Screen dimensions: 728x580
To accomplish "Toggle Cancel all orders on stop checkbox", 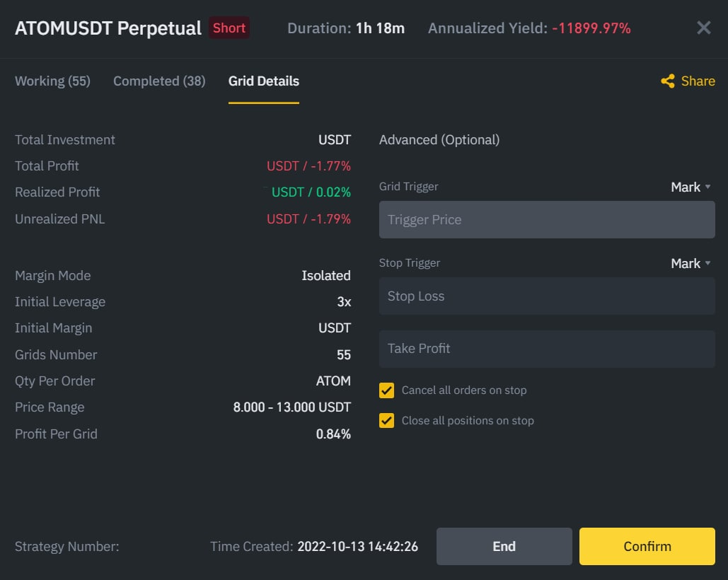I will 386,390.
